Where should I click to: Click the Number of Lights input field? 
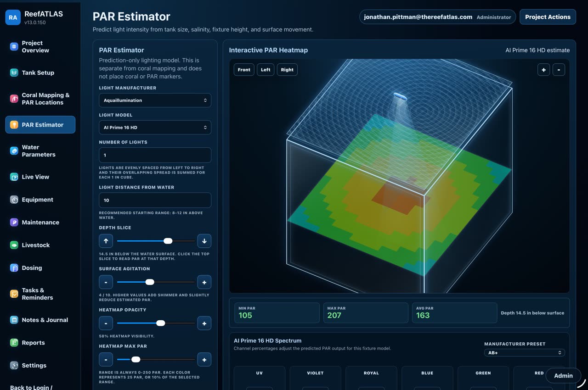[155, 155]
